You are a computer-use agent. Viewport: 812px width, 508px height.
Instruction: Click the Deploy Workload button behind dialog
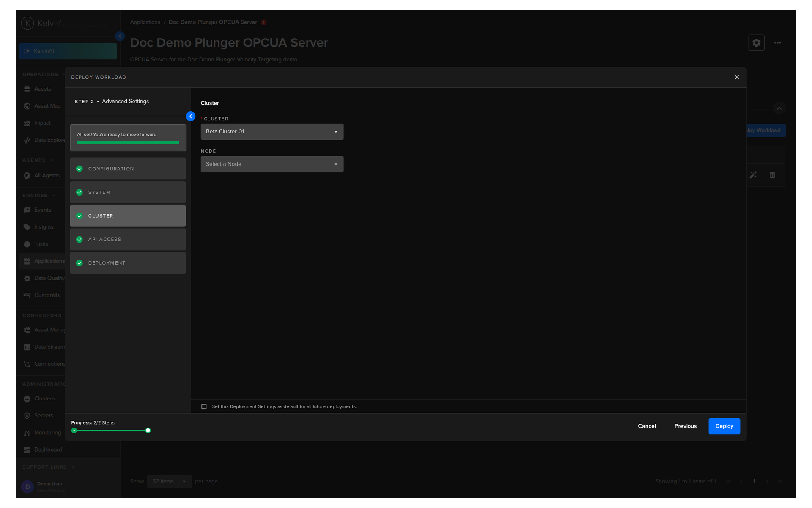[766, 130]
